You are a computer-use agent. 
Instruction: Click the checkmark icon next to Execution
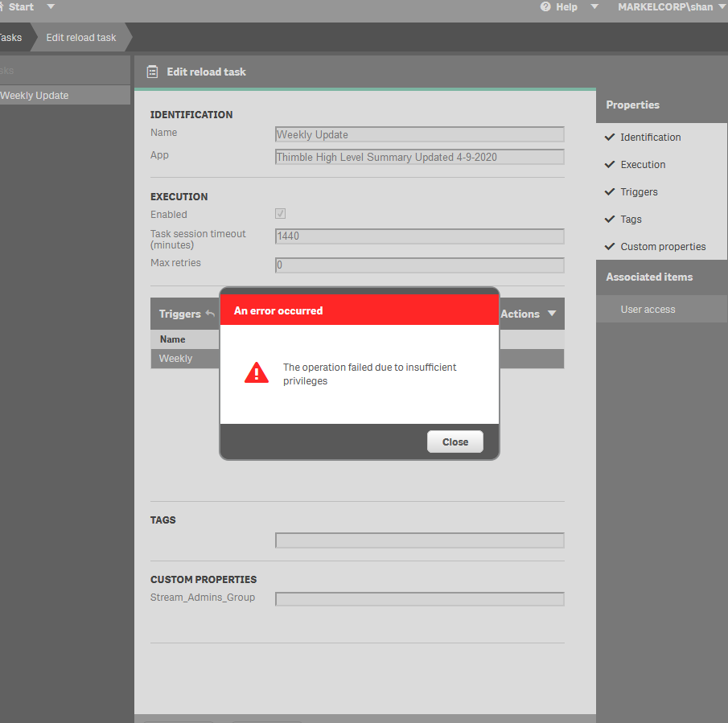(x=610, y=164)
